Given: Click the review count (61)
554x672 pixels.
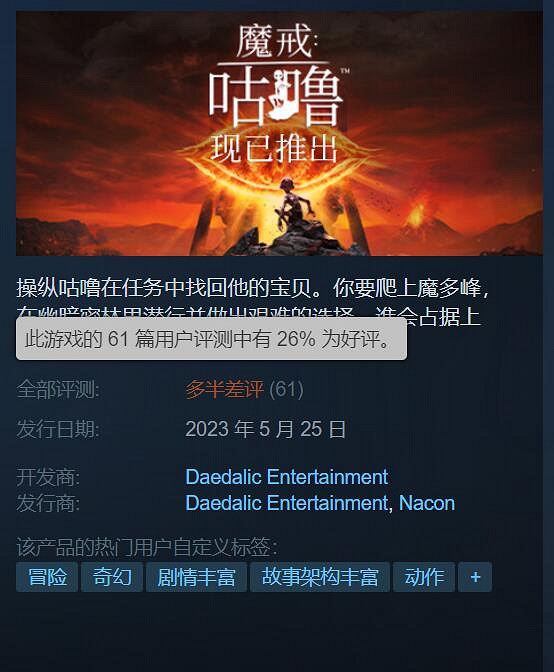Looking at the screenshot, I should click(286, 389).
